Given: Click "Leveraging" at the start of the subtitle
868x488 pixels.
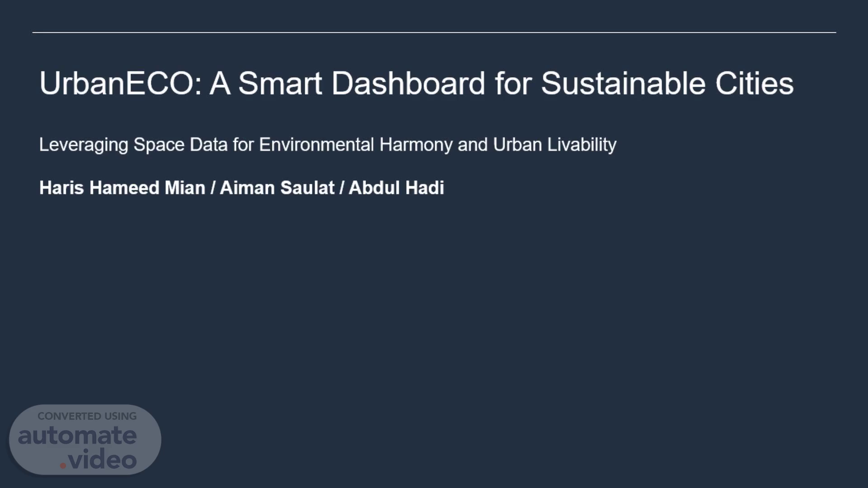Looking at the screenshot, I should click(84, 145).
